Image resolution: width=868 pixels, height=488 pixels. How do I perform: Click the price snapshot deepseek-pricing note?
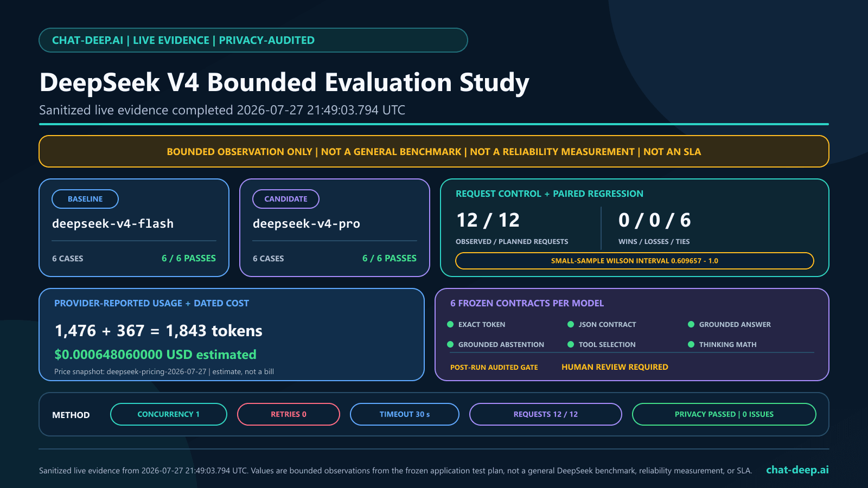coord(164,371)
